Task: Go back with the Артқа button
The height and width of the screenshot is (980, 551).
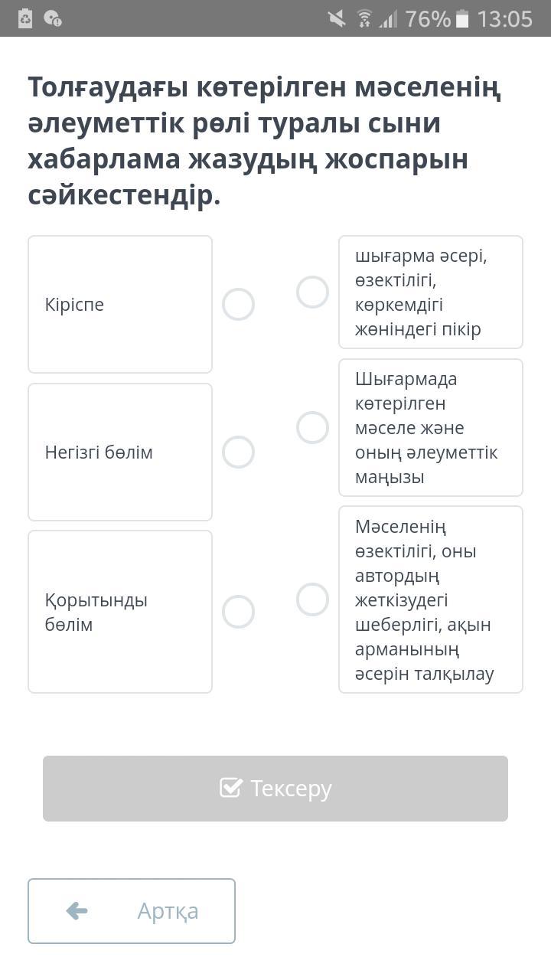Action: coord(132,910)
